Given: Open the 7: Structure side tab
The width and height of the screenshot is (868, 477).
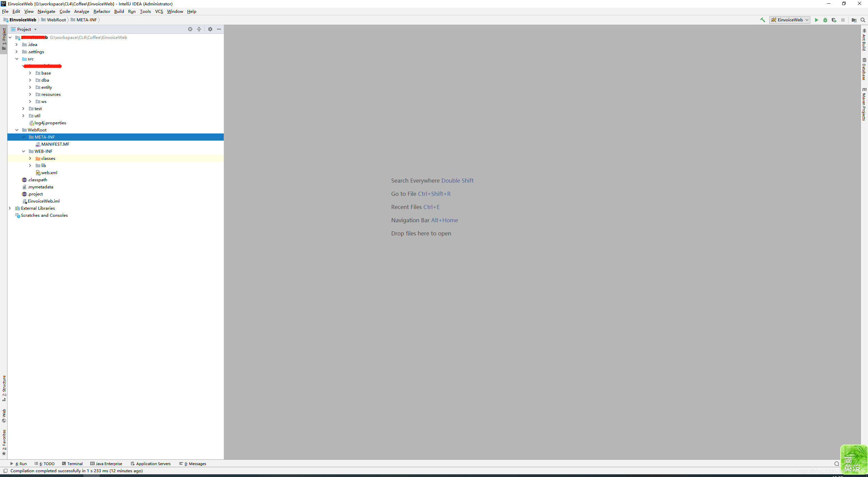Looking at the screenshot, I should click(x=4, y=388).
